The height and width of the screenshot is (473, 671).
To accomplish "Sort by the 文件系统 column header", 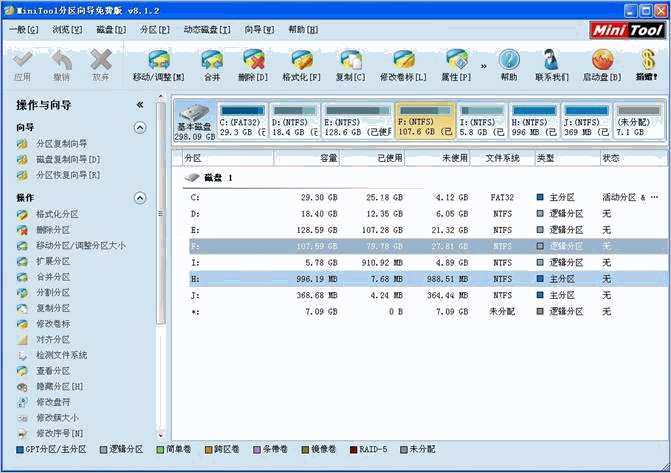I will pyautogui.click(x=502, y=158).
